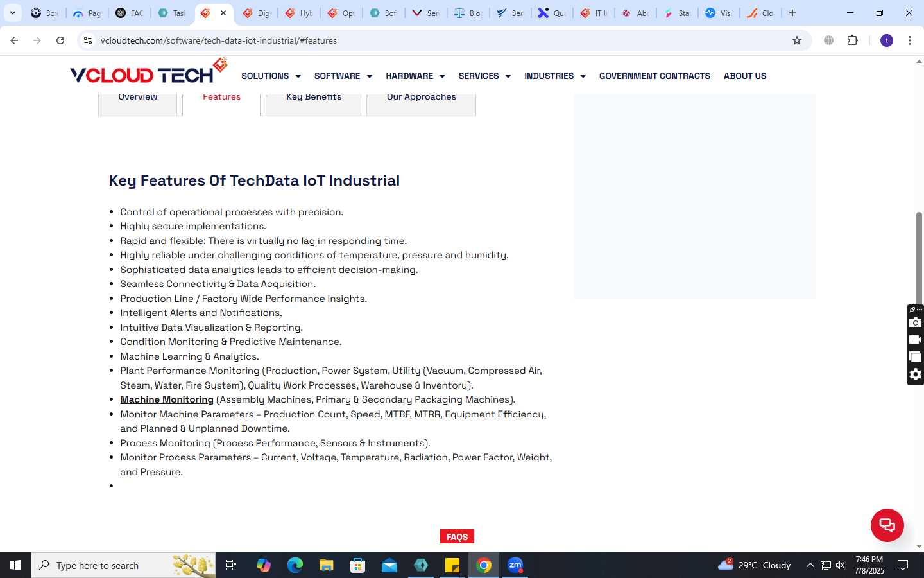Click the red FAQS button
Image resolution: width=924 pixels, height=578 pixels.
(457, 537)
